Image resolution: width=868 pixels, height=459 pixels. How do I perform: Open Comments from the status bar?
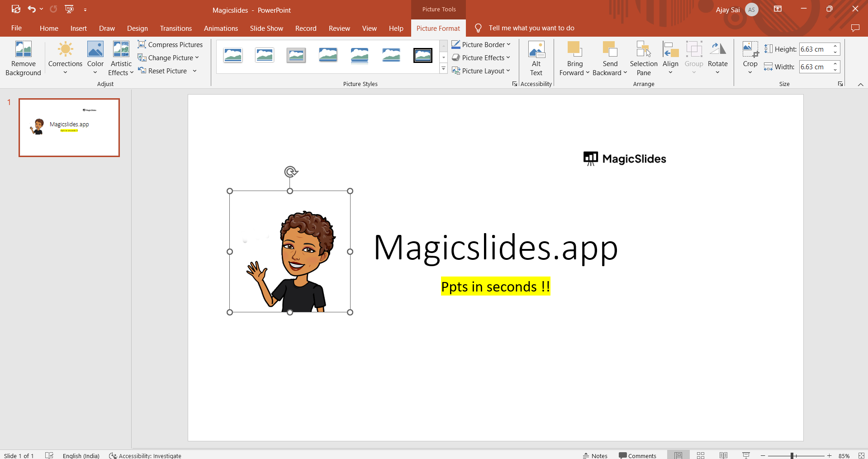[637, 455]
